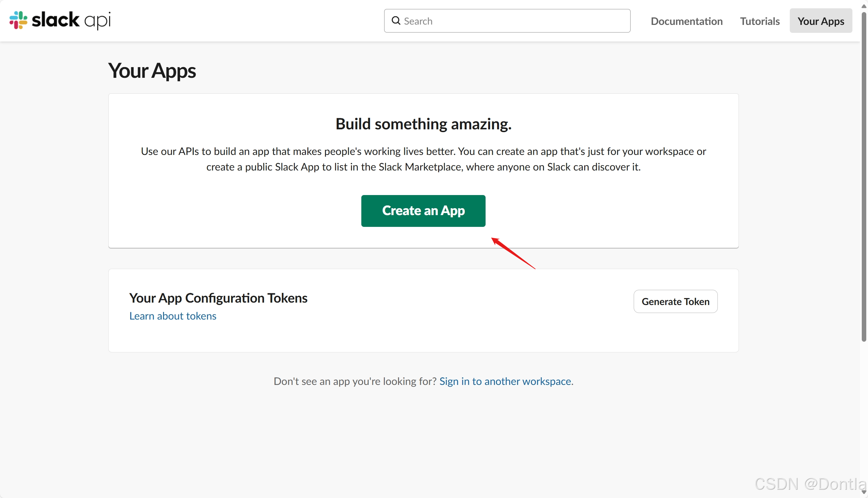The image size is (868, 498).
Task: Click the Your Apps page heading
Action: click(152, 71)
